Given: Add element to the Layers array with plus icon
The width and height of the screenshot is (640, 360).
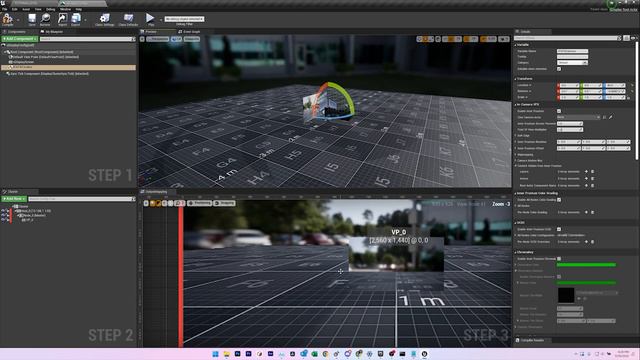Looking at the screenshot, I should pyautogui.click(x=587, y=172).
